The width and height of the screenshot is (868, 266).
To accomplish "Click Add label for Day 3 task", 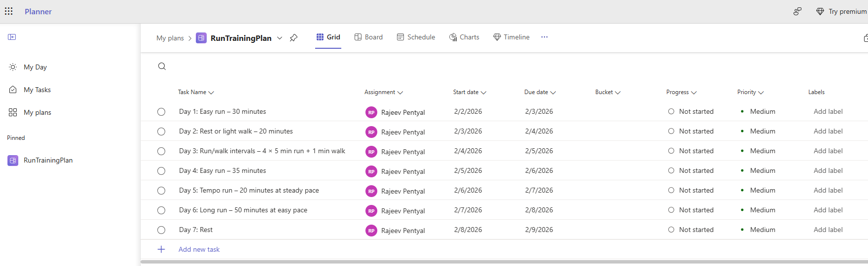I will 828,151.
